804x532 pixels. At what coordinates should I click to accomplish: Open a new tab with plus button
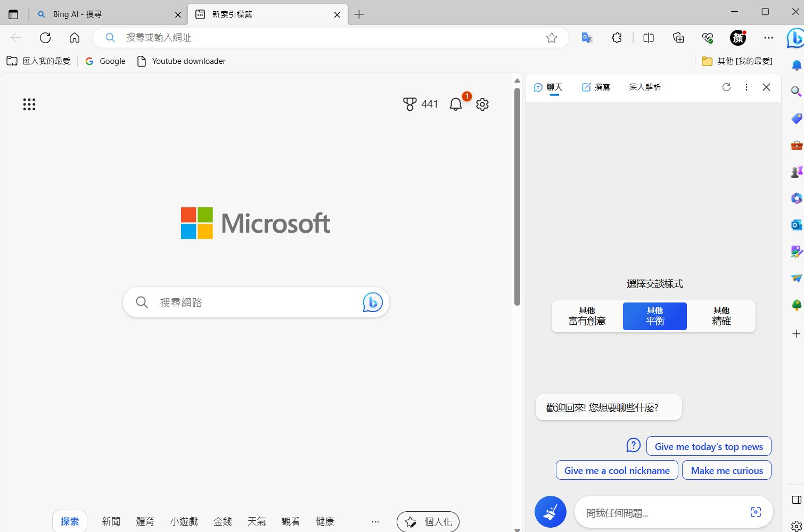pyautogui.click(x=359, y=14)
